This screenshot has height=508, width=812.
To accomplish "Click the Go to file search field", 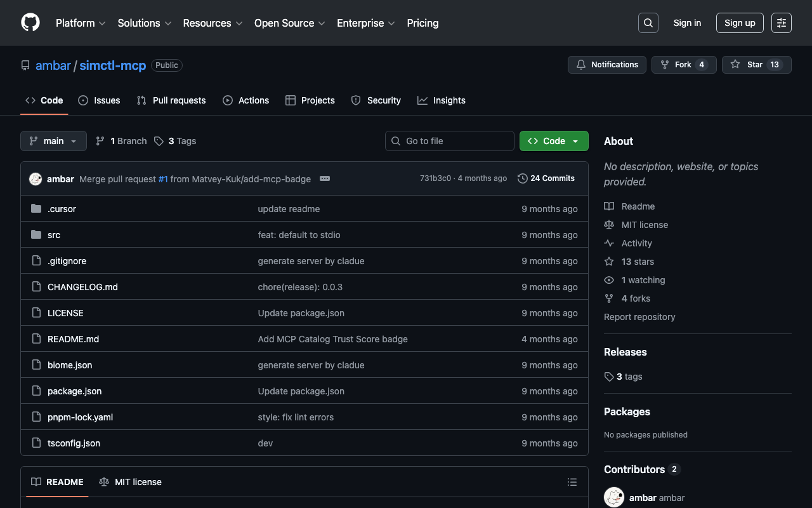I will [x=450, y=141].
